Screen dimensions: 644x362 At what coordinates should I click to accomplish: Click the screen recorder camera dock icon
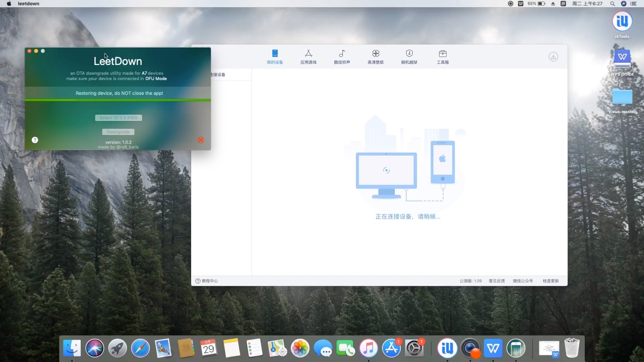pyautogui.click(x=470, y=348)
